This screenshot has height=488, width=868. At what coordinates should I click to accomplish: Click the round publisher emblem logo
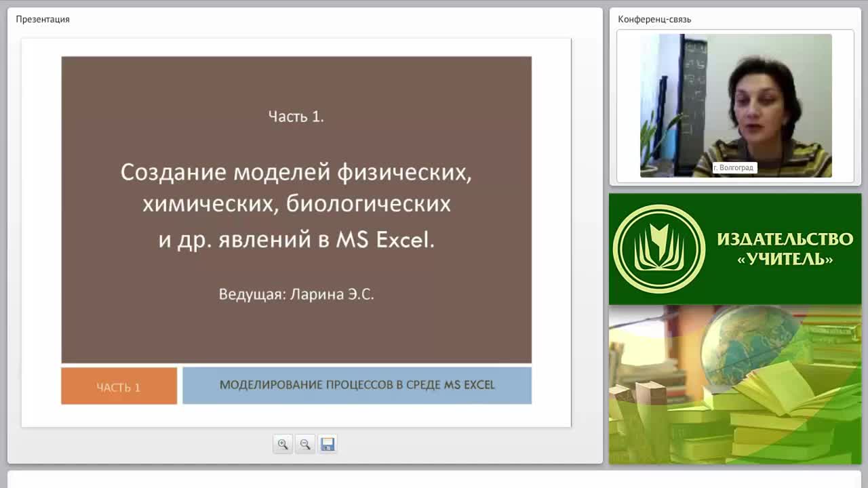point(659,249)
